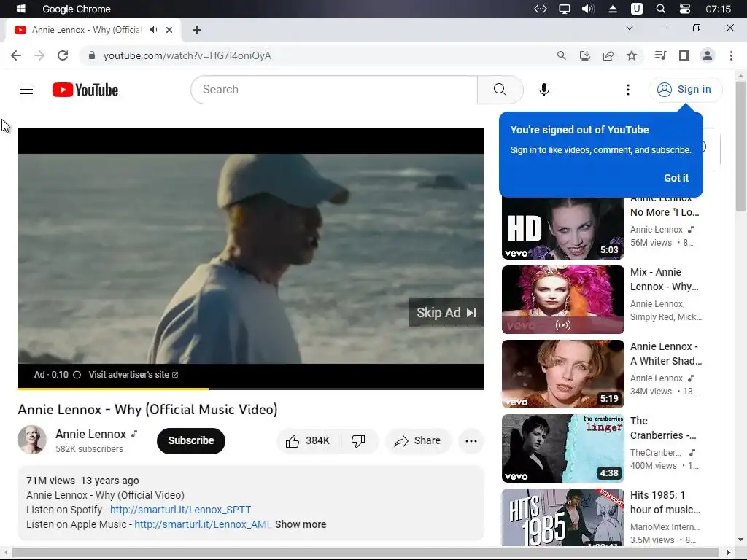
Task: View site information via the padlock icon
Action: (92, 55)
